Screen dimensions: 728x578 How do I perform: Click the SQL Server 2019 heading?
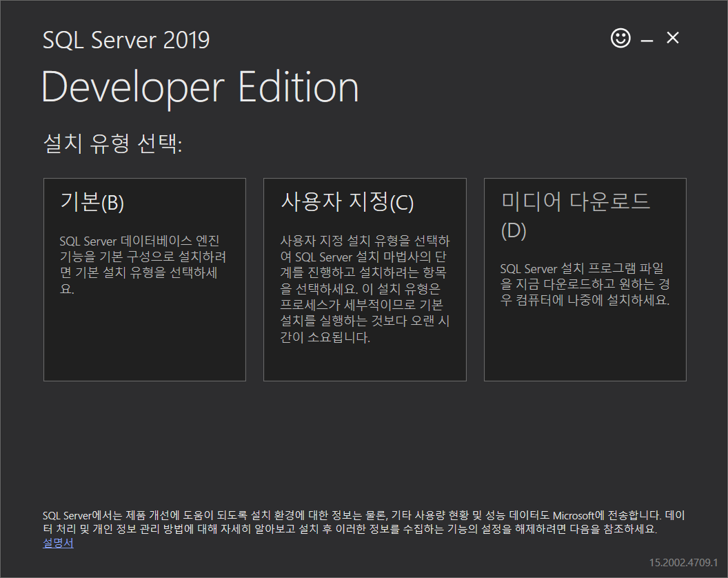(x=126, y=40)
